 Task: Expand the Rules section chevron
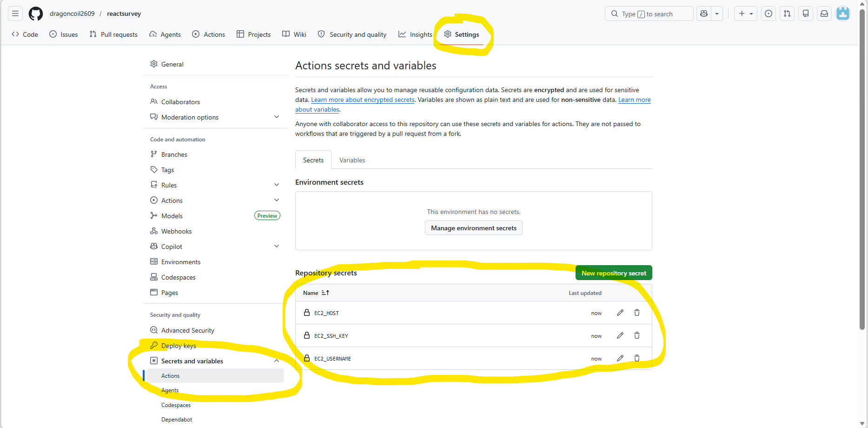(x=277, y=185)
